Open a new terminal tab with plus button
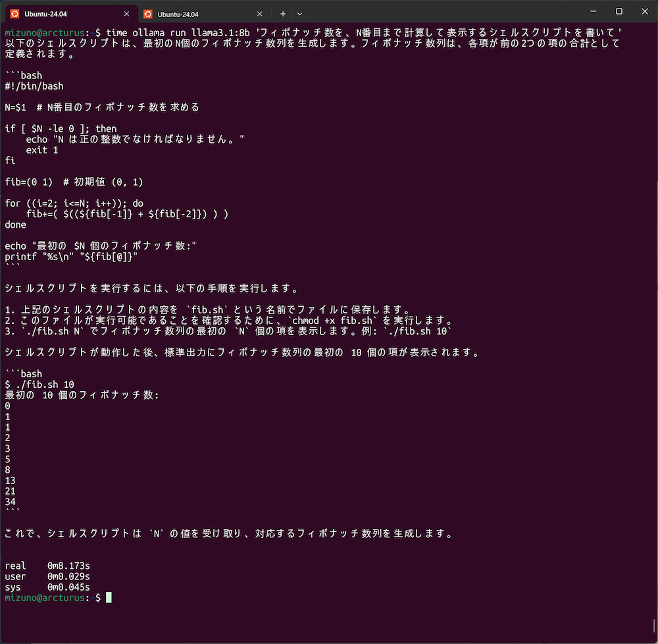 pos(283,14)
